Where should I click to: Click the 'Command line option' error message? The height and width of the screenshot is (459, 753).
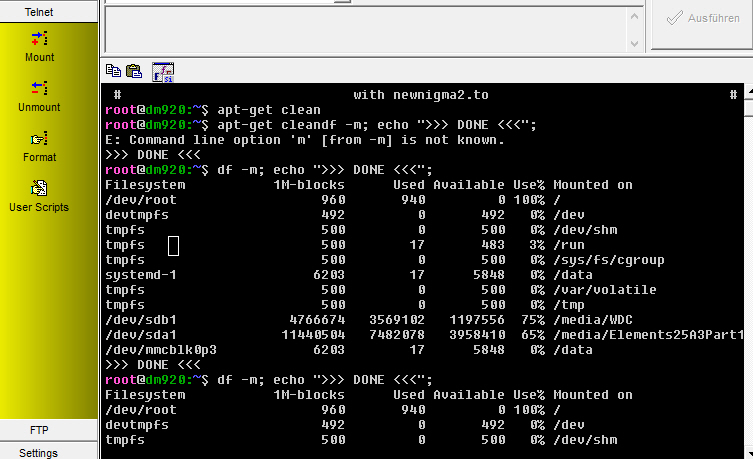point(305,140)
